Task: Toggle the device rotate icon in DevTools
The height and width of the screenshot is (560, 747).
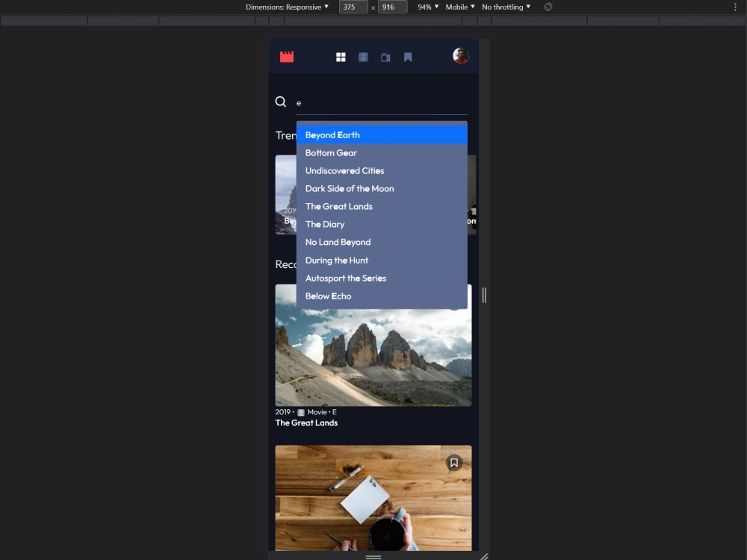Action: point(548,7)
